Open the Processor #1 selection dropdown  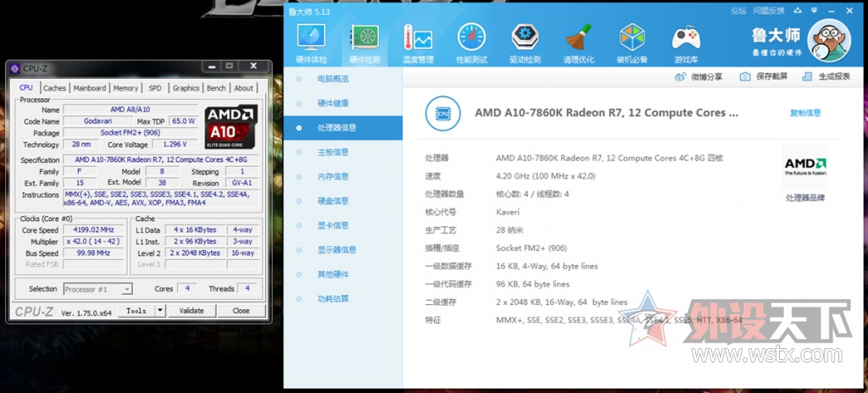coord(98,289)
